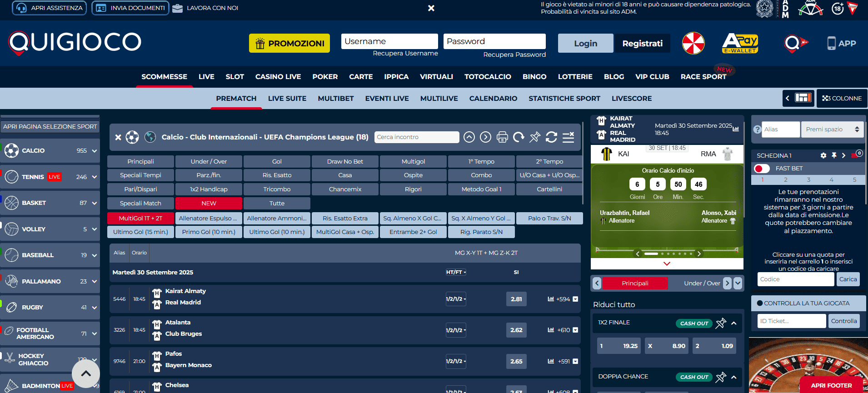This screenshot has height=393, width=868.
Task: Select odds 2.81 for Kairat Almaty
Action: (516, 299)
